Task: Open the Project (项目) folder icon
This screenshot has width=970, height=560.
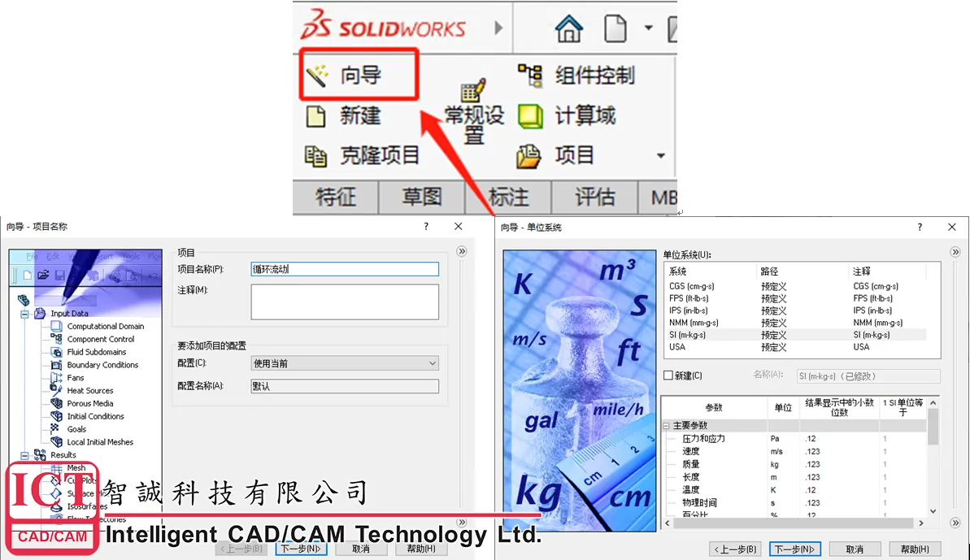Action: tap(530, 155)
